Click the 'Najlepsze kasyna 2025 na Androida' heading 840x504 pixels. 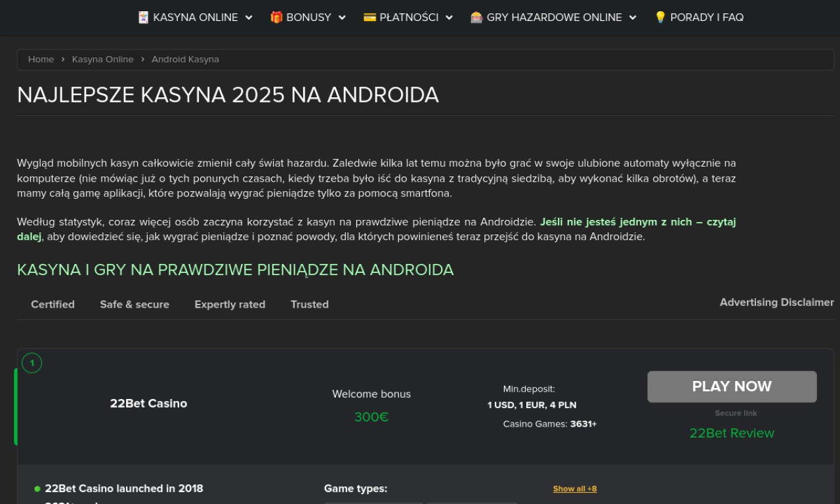point(228,95)
